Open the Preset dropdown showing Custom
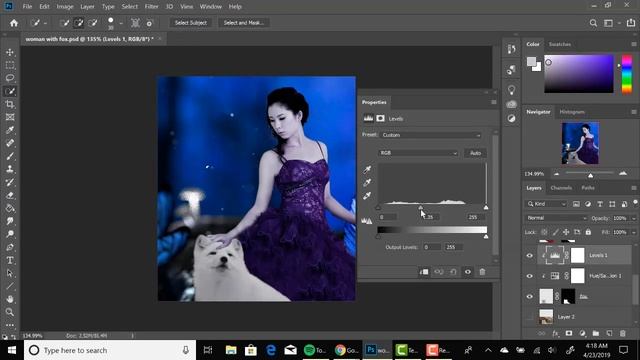Screen dimensions: 640x360 click(x=431, y=135)
